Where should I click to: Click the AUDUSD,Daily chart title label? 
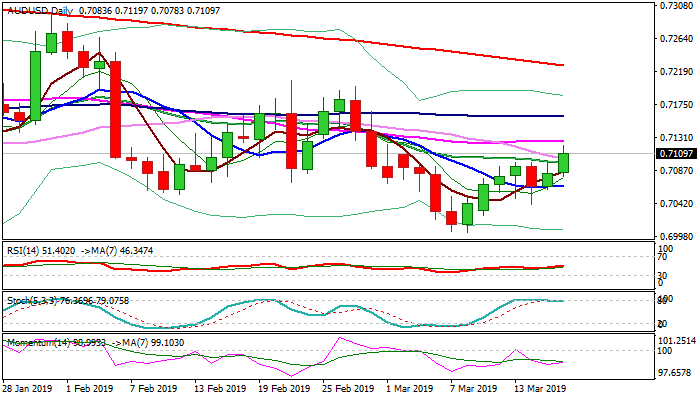tap(39, 11)
